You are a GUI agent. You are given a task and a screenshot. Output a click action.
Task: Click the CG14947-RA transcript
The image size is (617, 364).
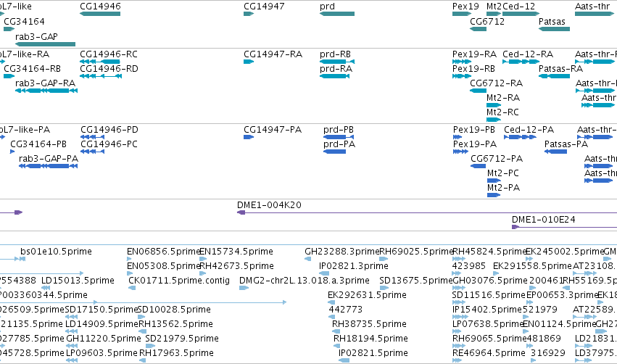pyautogui.click(x=249, y=62)
